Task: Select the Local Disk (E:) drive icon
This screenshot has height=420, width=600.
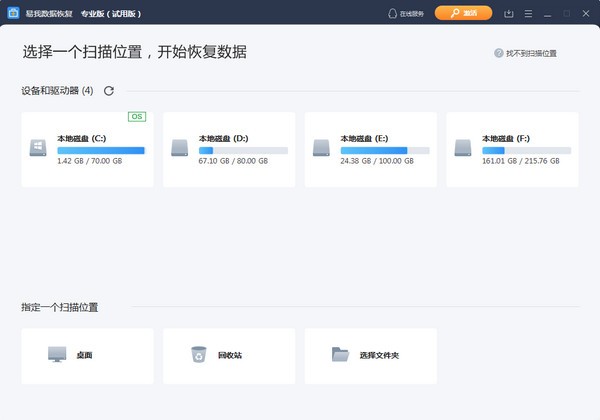Action: [322, 148]
